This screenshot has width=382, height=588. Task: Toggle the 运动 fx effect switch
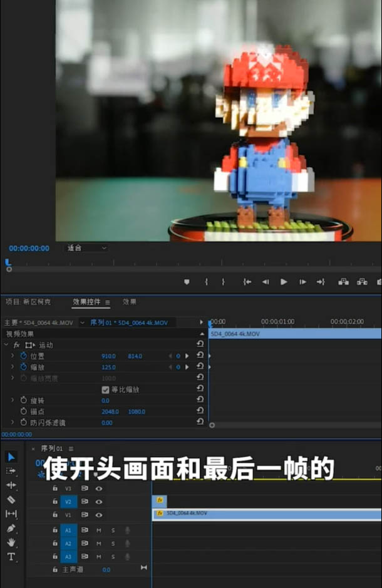click(16, 345)
